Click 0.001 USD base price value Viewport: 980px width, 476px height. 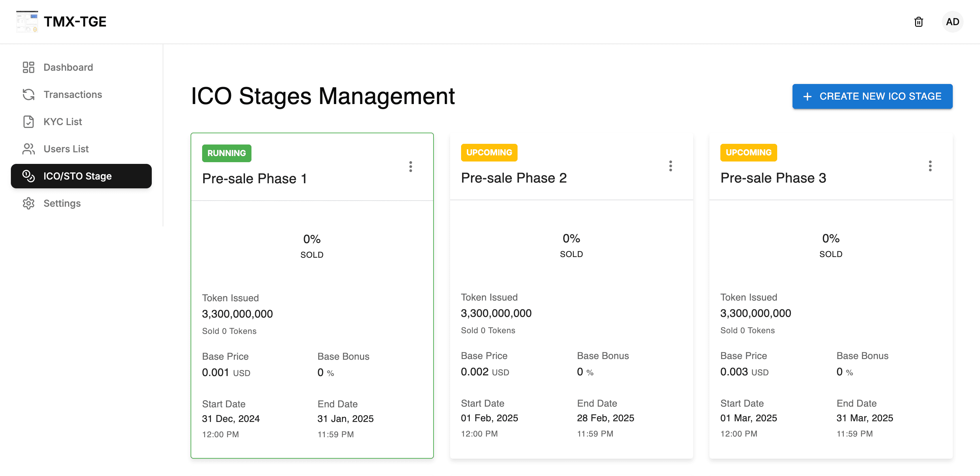[x=226, y=373]
